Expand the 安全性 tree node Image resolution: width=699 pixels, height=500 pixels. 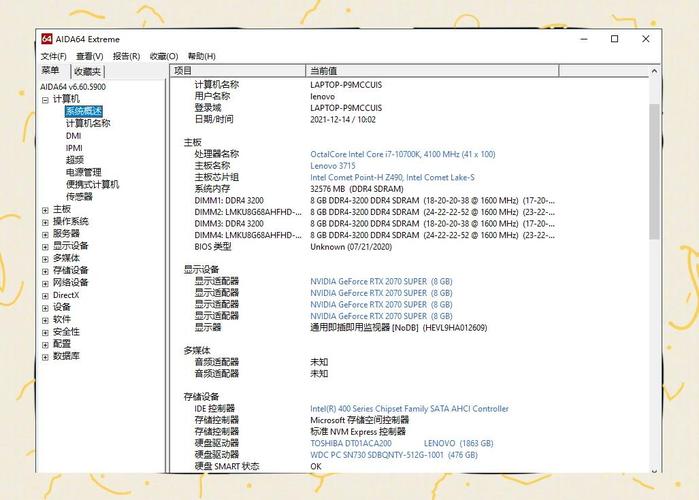[45, 332]
